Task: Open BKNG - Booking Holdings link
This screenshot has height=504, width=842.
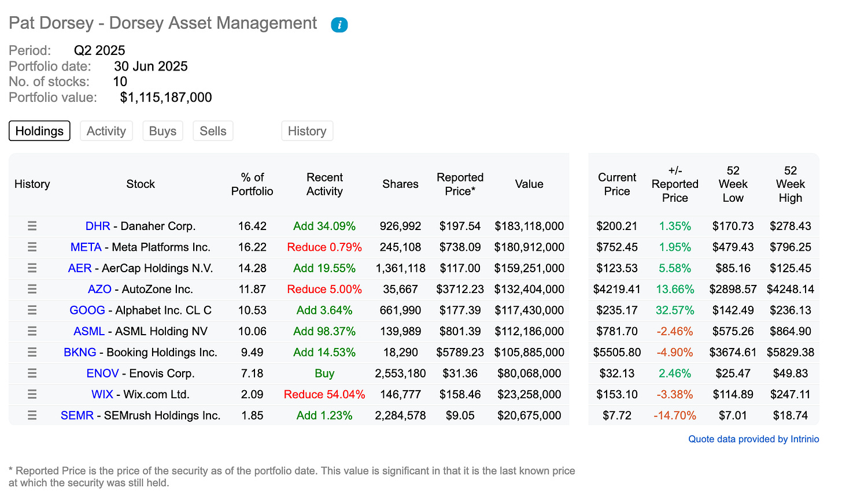Action: [141, 352]
